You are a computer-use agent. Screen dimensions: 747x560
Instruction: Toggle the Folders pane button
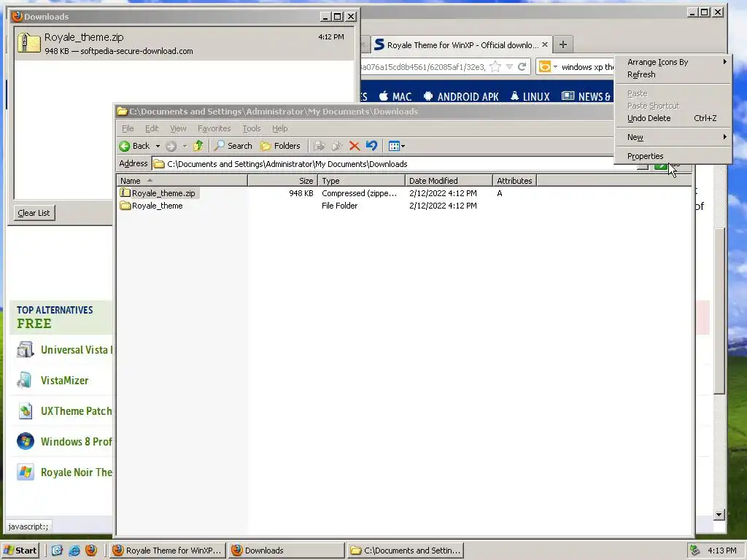[281, 146]
